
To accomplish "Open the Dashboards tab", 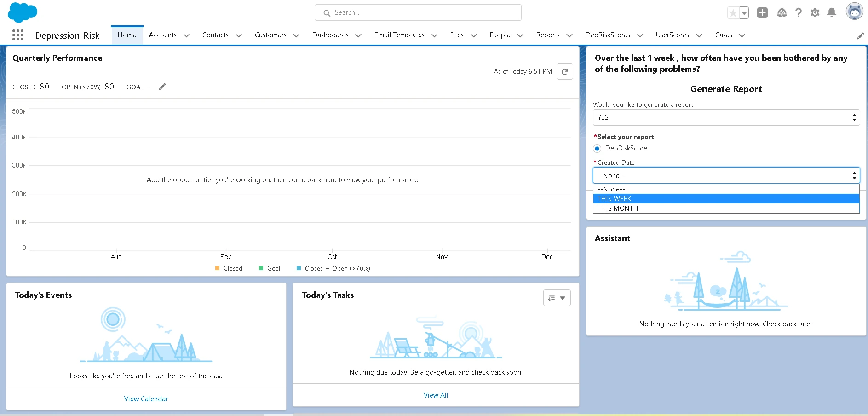I will [x=330, y=35].
